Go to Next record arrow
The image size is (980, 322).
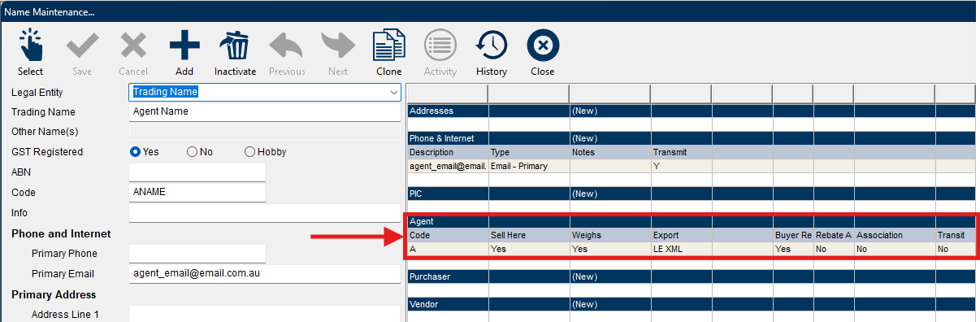338,45
